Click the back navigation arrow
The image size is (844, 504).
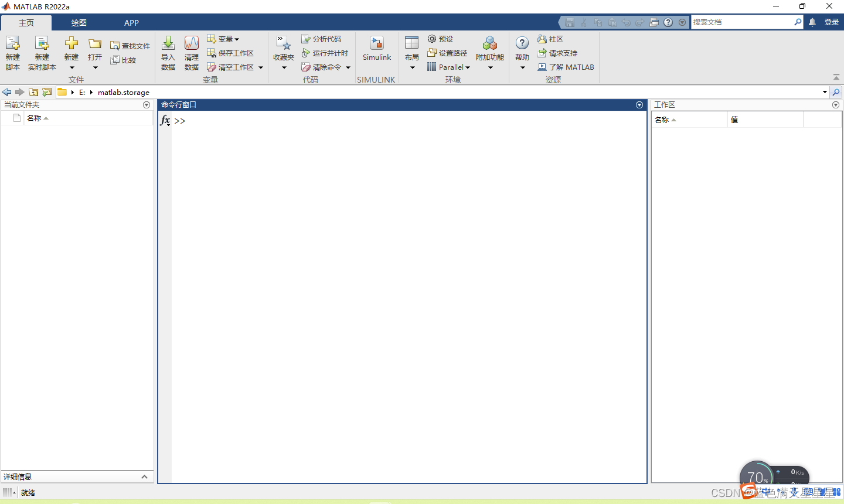coord(6,92)
